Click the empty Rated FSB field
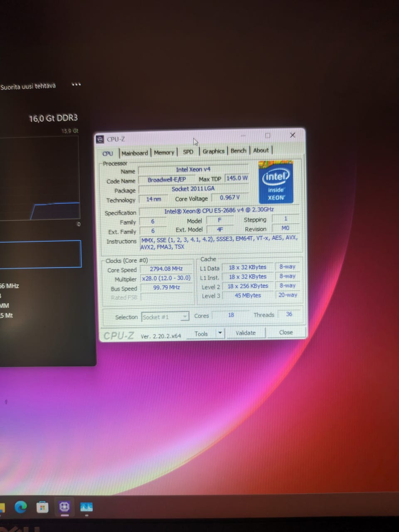Viewport: 399px width, 532px height. pos(166,297)
